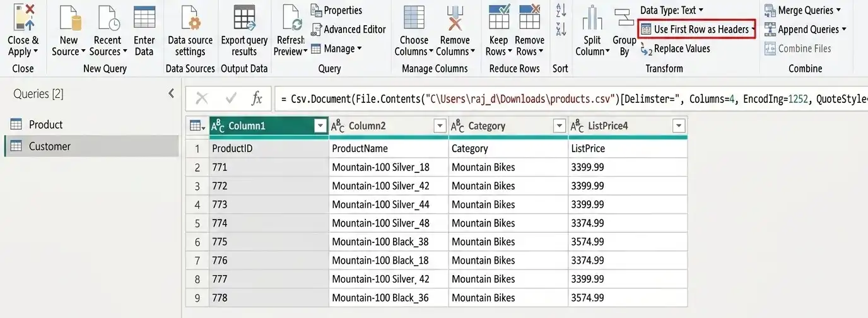Click the ABC type icon of Category column
The image size is (868, 318).
tap(457, 126)
